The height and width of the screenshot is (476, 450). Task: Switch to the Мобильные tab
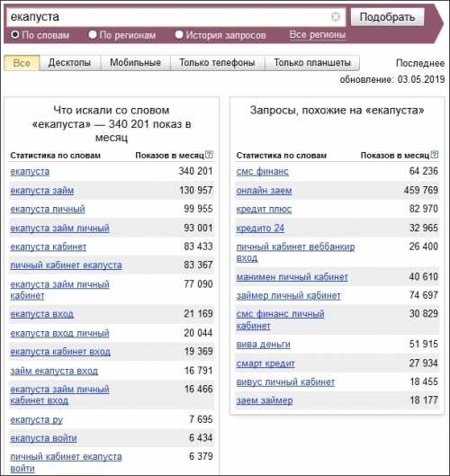(135, 63)
